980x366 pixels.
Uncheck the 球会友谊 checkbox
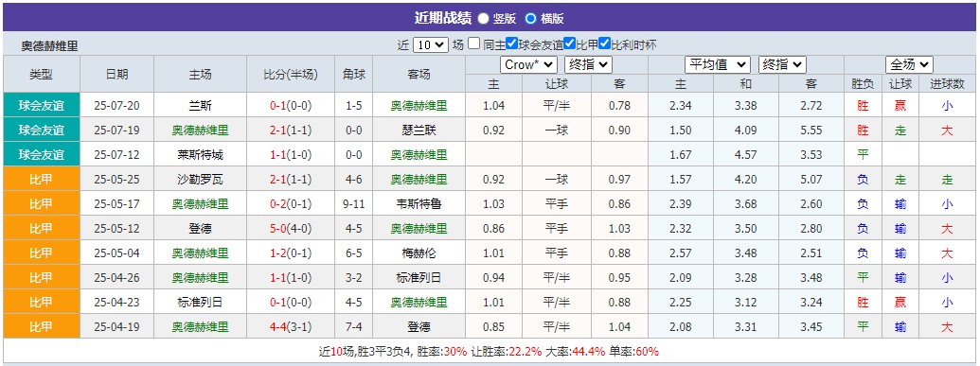512,44
